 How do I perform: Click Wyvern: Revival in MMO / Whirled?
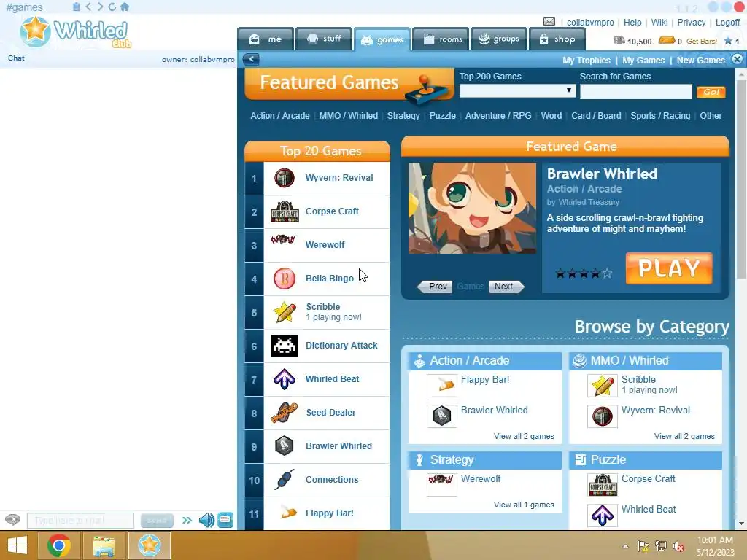(x=655, y=410)
